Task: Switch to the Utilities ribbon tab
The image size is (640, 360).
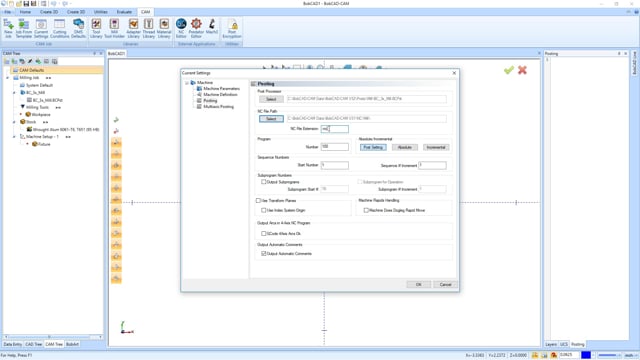Action: coord(100,12)
